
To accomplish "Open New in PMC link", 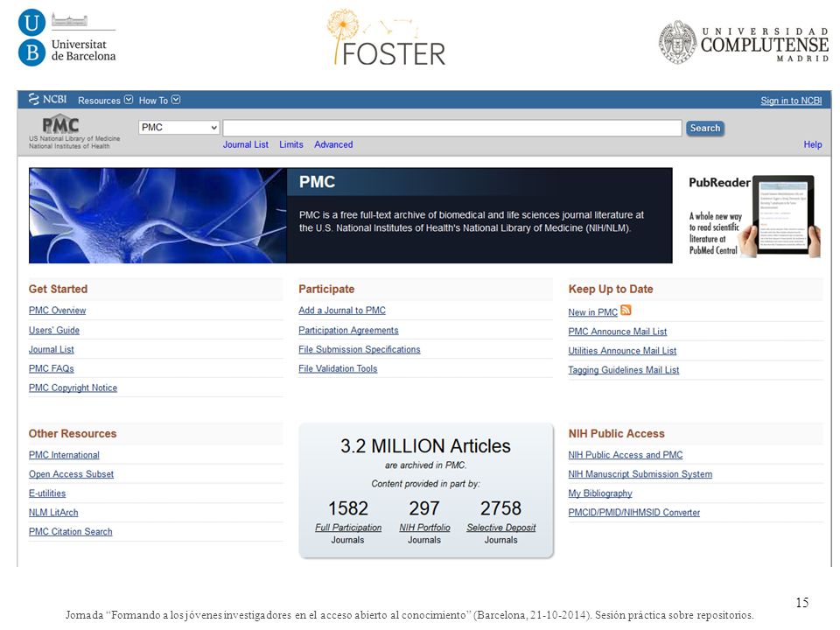I will tap(593, 312).
